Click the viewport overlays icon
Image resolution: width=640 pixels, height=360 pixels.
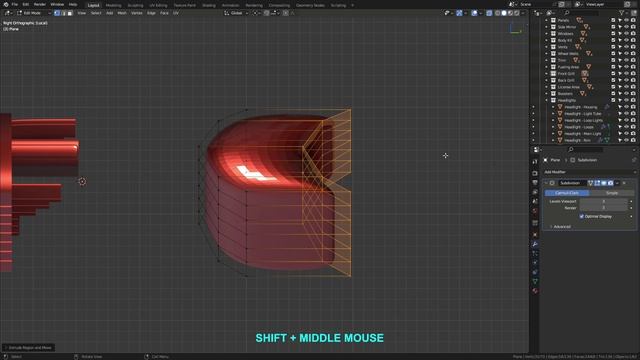pyautogui.click(x=474, y=13)
